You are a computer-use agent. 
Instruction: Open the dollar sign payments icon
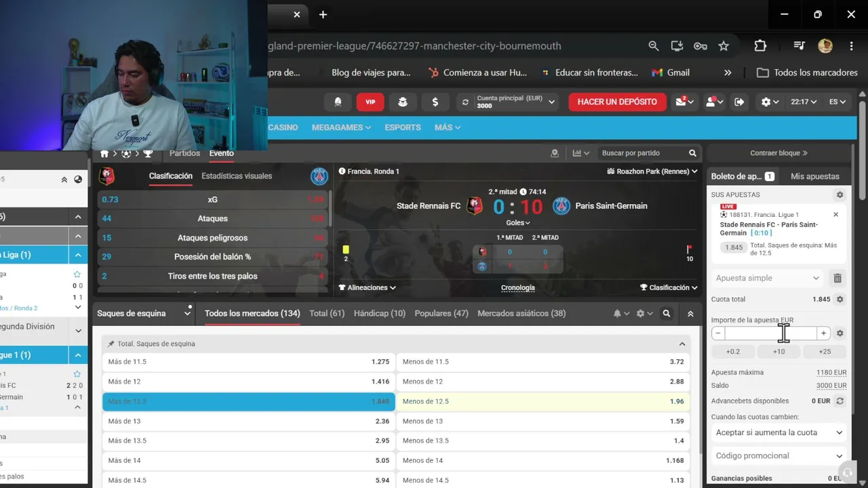click(435, 102)
